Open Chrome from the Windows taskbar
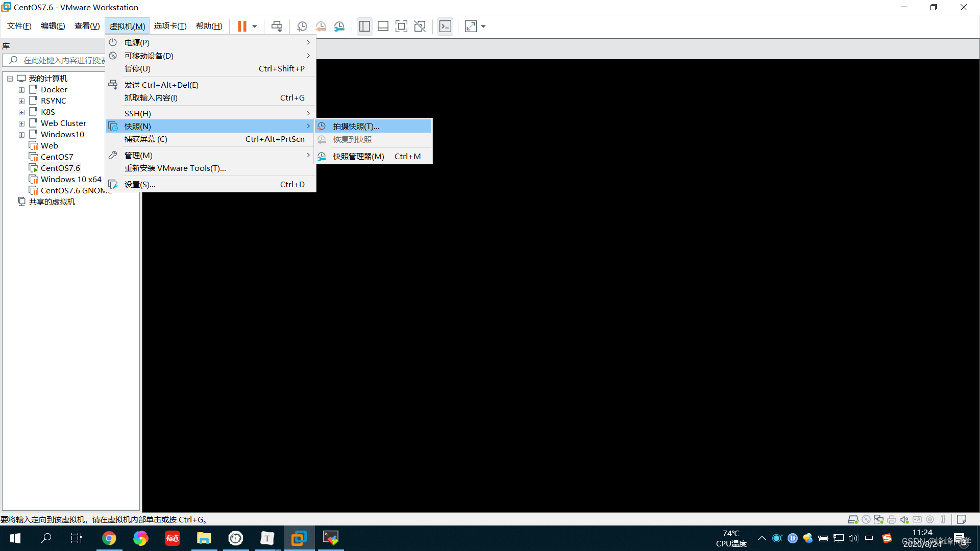The image size is (980, 551). [109, 538]
